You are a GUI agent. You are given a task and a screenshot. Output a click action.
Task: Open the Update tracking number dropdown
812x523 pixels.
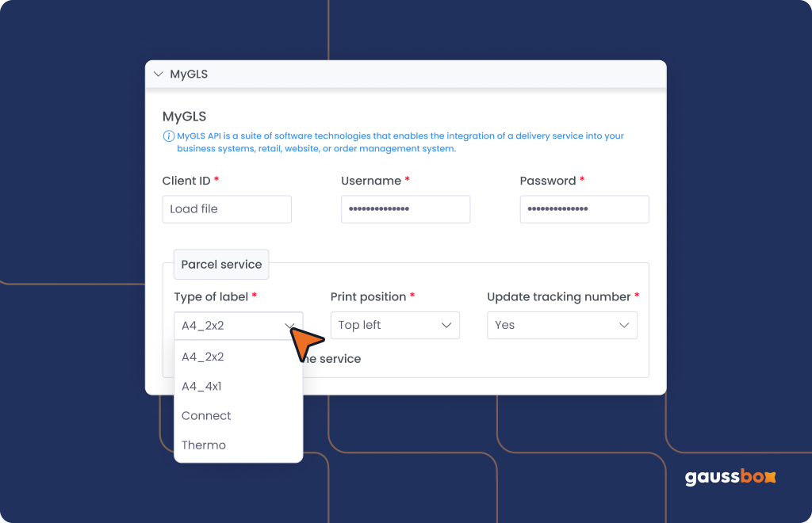(x=562, y=325)
